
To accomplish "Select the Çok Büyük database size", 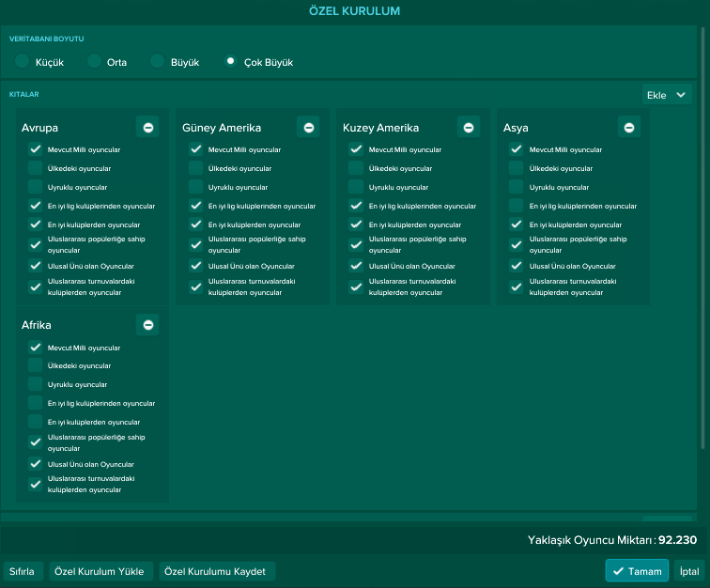I will 230,61.
